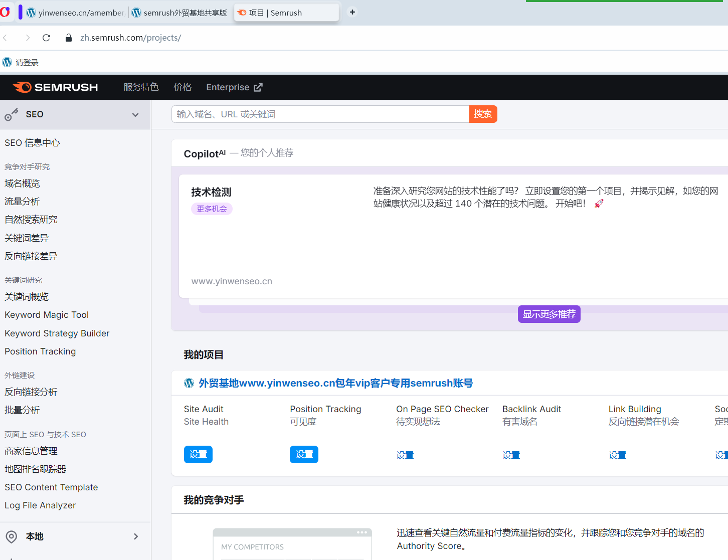Viewport: 728px width, 560px height.
Task: Open the 外贸基地 project link
Action: point(335,383)
